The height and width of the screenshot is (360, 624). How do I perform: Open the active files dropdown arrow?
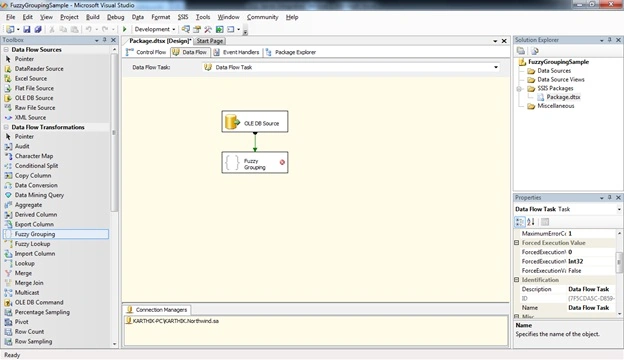pyautogui.click(x=495, y=41)
